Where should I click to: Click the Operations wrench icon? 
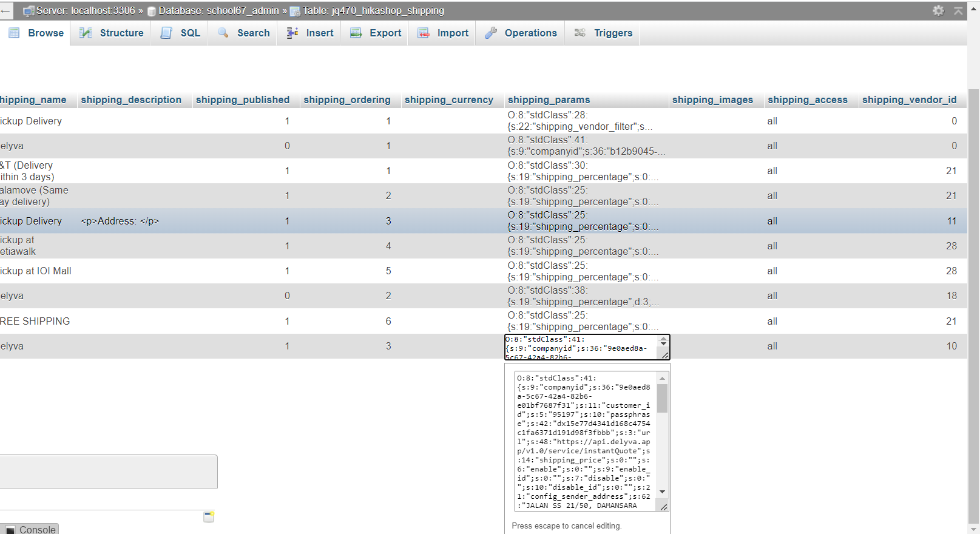[x=491, y=33]
